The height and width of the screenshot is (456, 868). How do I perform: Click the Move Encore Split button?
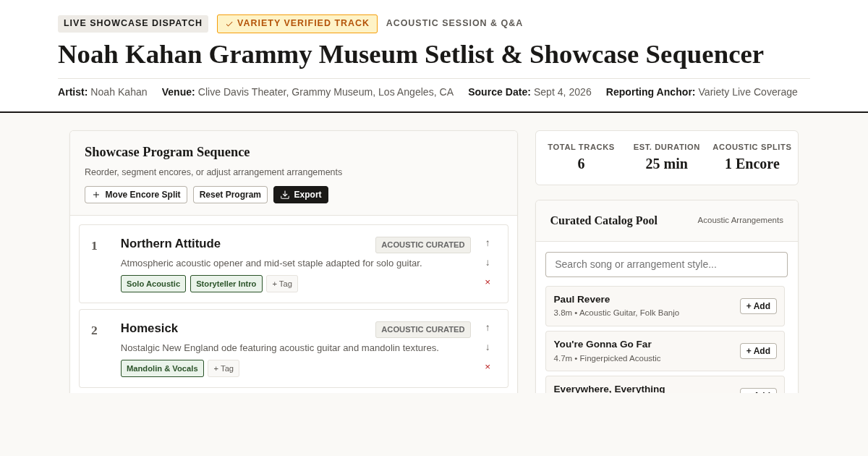point(136,195)
